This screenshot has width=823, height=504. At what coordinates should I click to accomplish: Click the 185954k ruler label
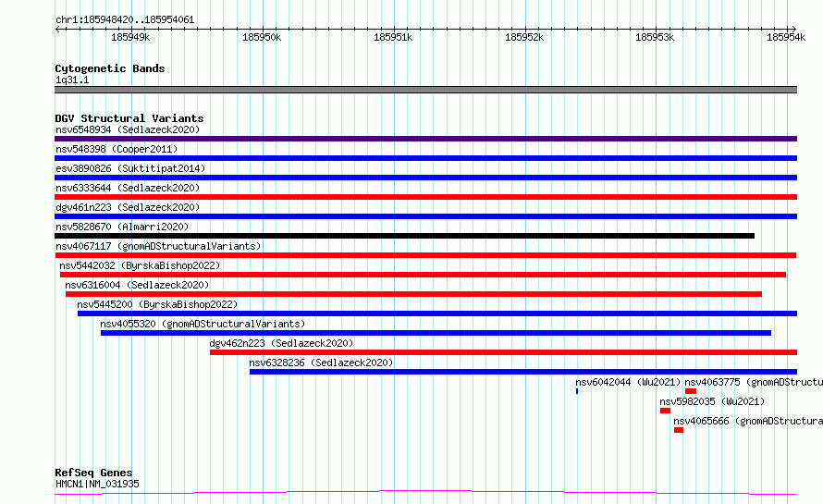pyautogui.click(x=786, y=37)
